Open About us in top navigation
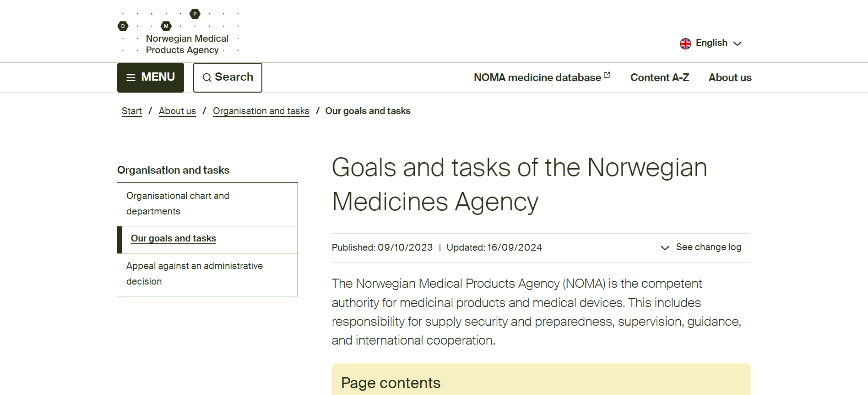The width and height of the screenshot is (868, 395). [730, 78]
